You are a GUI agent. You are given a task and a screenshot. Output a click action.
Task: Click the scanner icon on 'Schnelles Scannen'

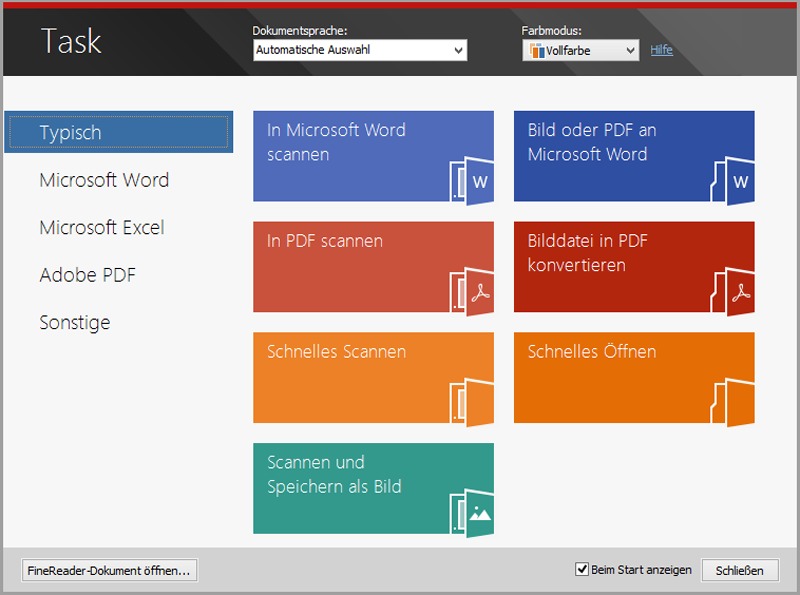click(x=469, y=402)
